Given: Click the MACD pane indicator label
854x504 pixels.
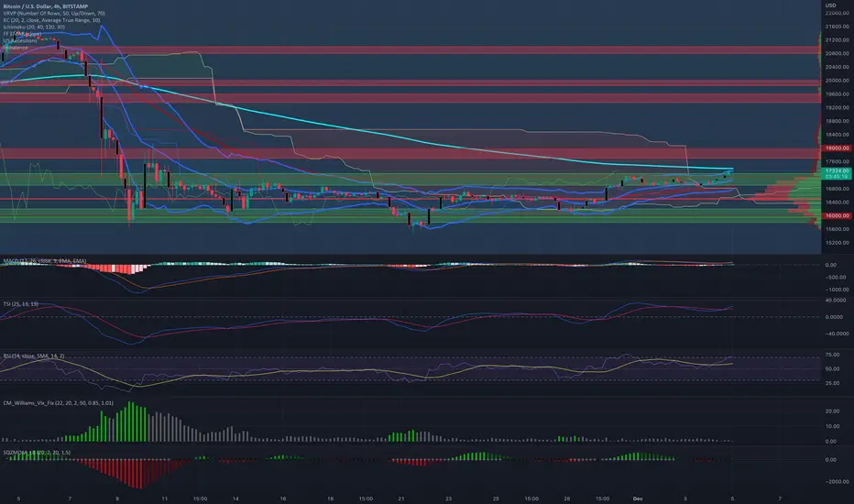Looking at the screenshot, I should coord(45,261).
